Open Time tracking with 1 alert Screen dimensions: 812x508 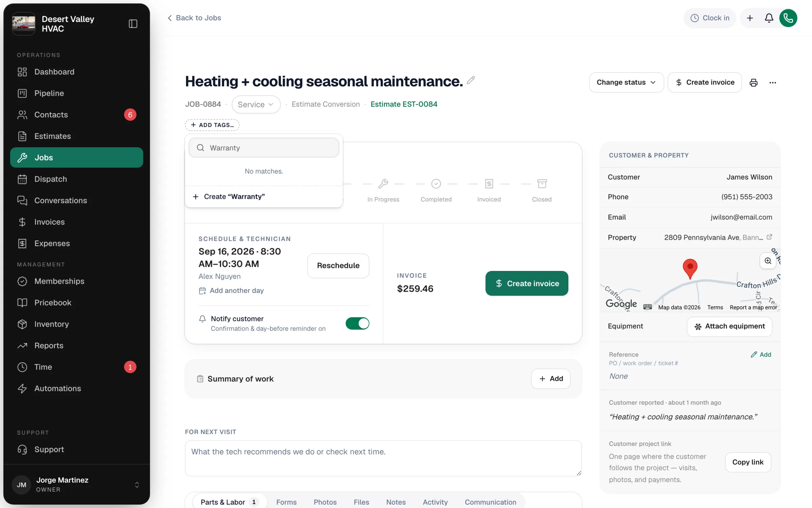(x=76, y=367)
